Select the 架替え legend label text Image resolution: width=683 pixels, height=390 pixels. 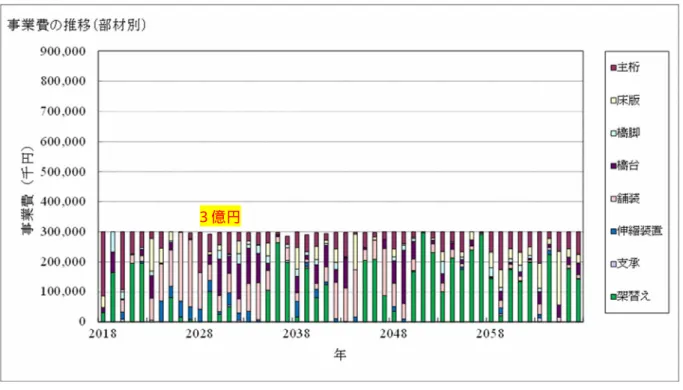[x=634, y=296]
